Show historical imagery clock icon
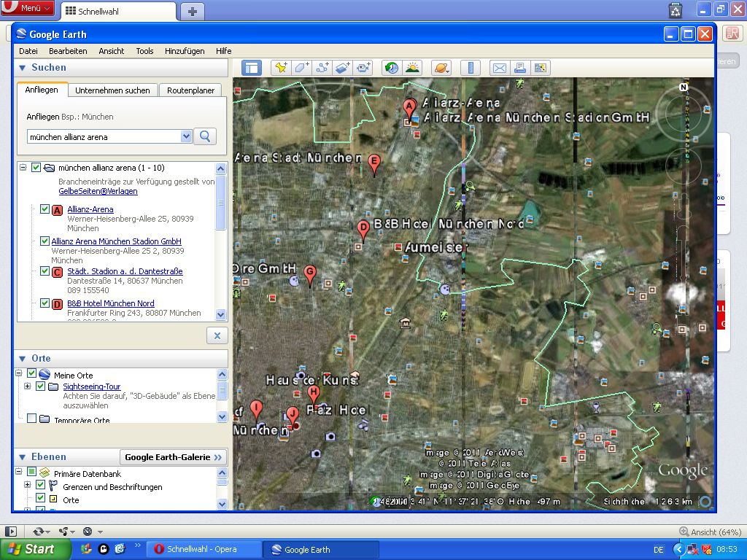Screen dimensions: 747x560 (x=392, y=68)
